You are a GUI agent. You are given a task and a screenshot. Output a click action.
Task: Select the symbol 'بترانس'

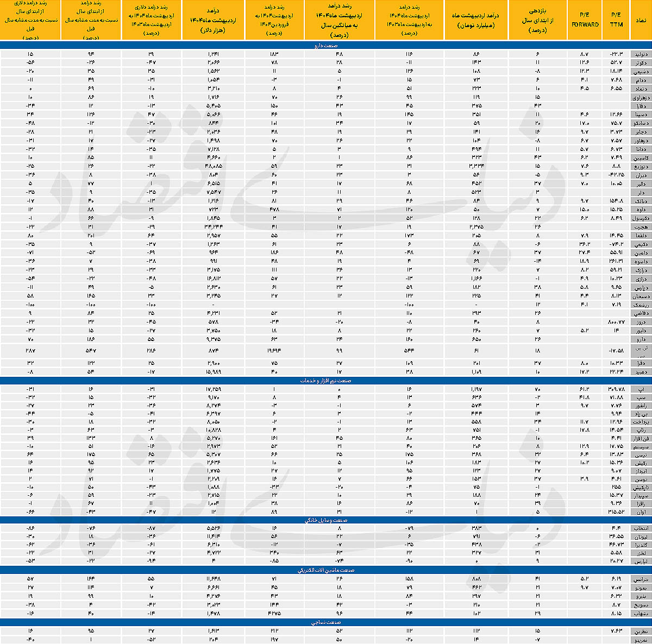point(641,579)
